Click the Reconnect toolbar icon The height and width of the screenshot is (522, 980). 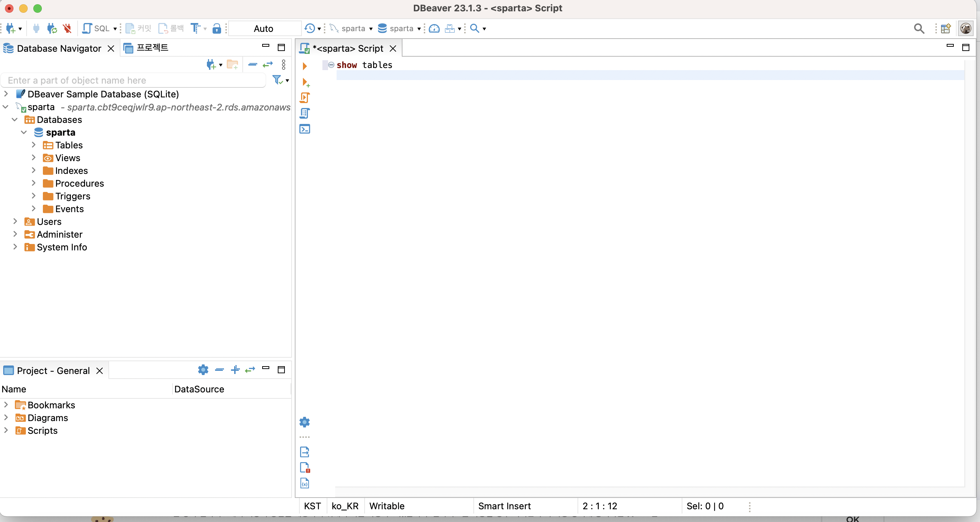(x=52, y=29)
